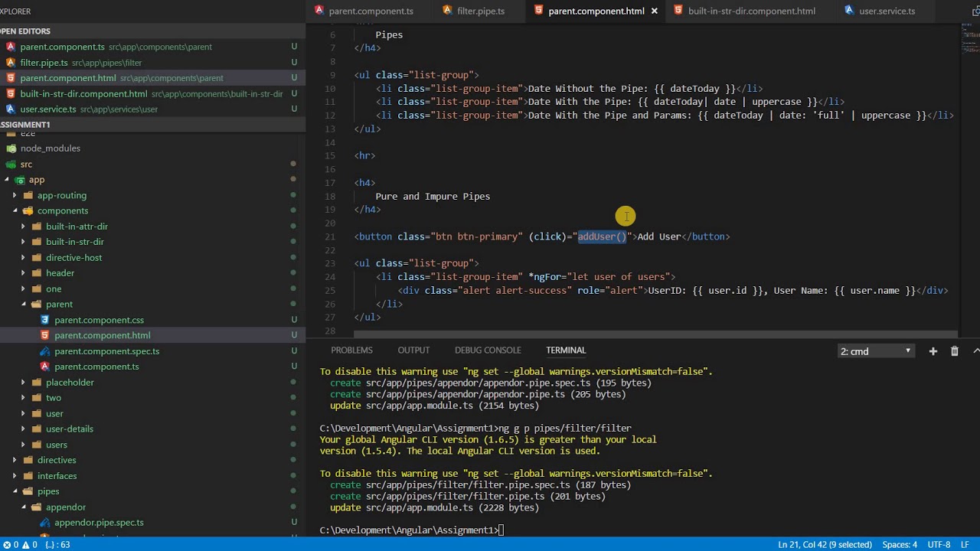This screenshot has width=980, height=551.
Task: Change indentation via Spaces: 4
Action: [x=900, y=545]
